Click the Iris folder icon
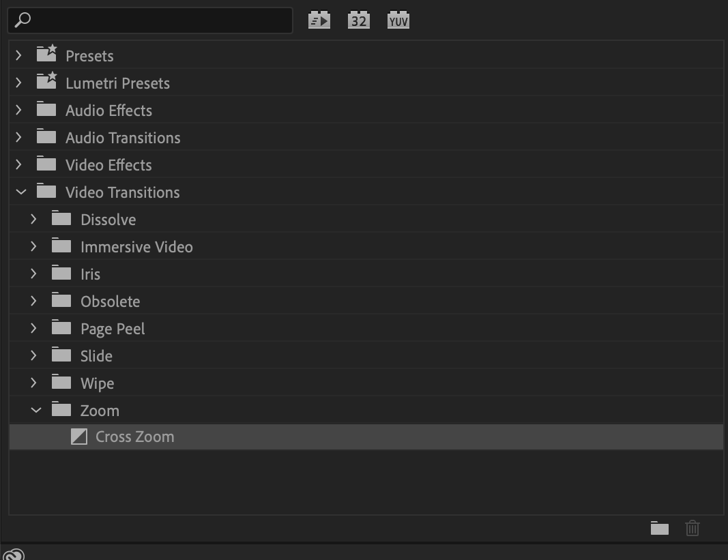Screen dimensions: 728x560 (61, 273)
